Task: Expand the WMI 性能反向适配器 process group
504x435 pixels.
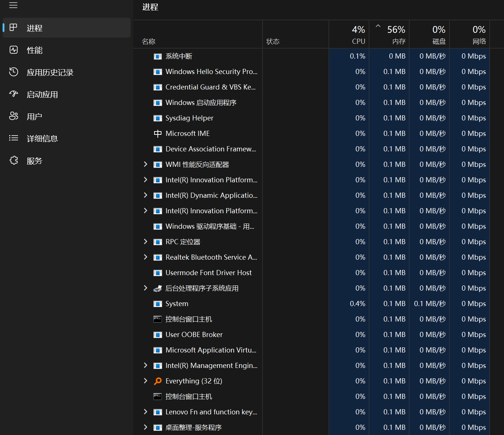Action: [145, 164]
